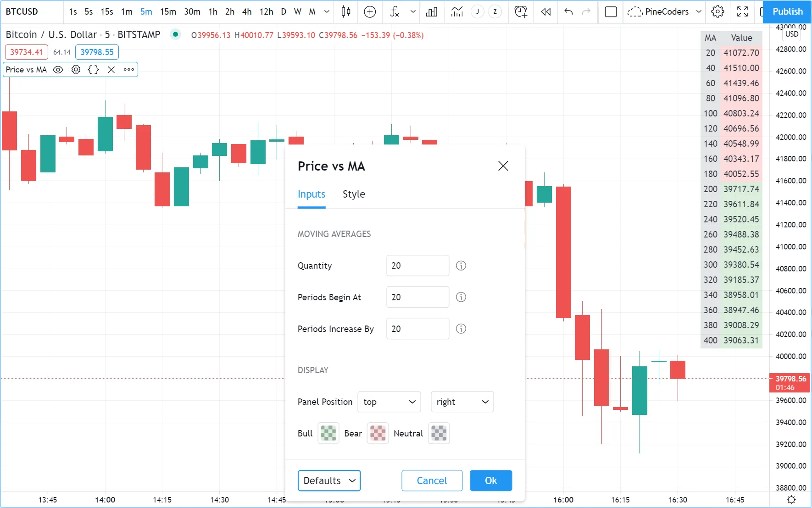Image resolution: width=812 pixels, height=508 pixels.
Task: Open the Panel Position right dropdown
Action: coord(462,402)
